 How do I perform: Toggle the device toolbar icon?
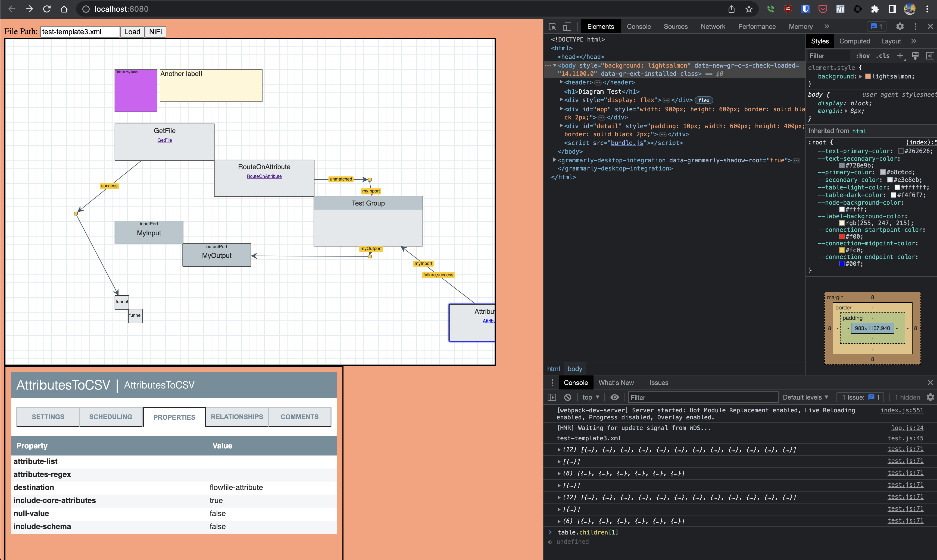pos(567,26)
